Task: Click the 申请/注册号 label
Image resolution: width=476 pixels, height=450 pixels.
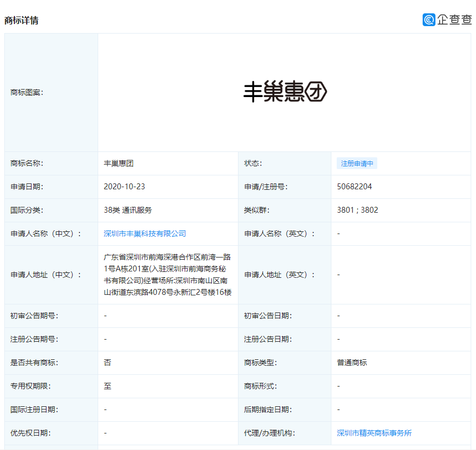Action: (x=266, y=187)
